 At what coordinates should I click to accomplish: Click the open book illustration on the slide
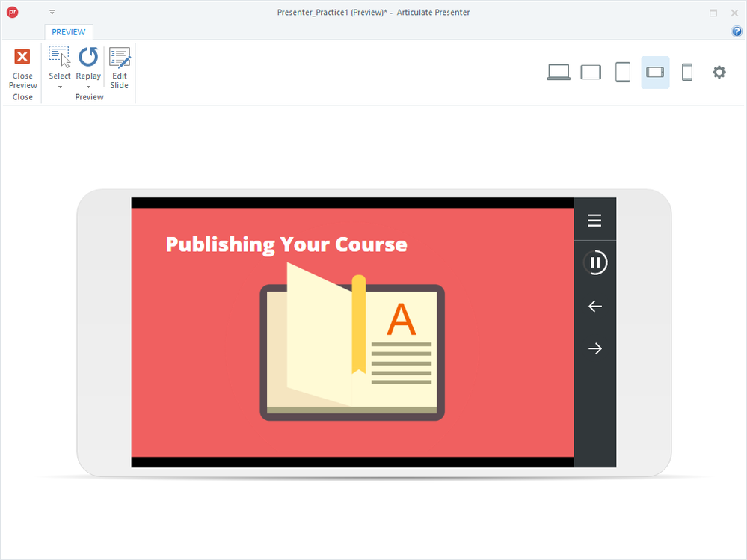pos(352,342)
